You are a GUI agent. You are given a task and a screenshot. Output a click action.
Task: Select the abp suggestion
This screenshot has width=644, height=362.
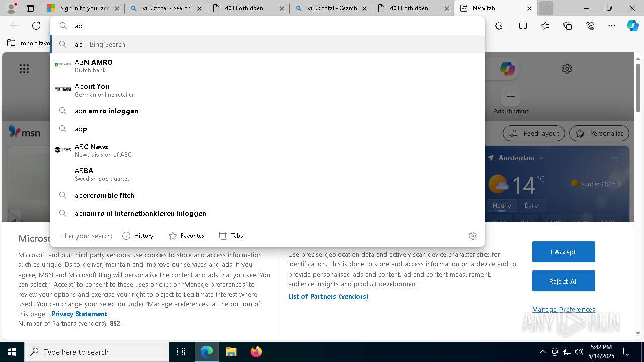(267, 129)
